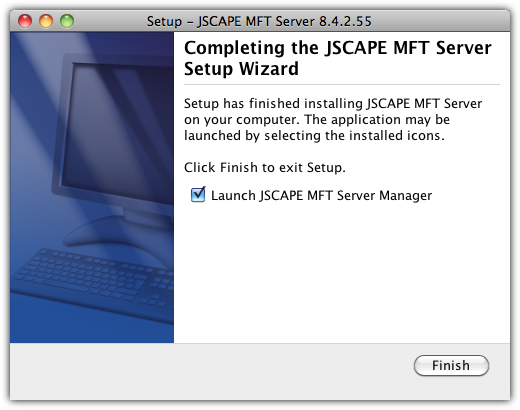Zoom the Setup window with green button
Screen dimensions: 520x410
pyautogui.click(x=67, y=21)
